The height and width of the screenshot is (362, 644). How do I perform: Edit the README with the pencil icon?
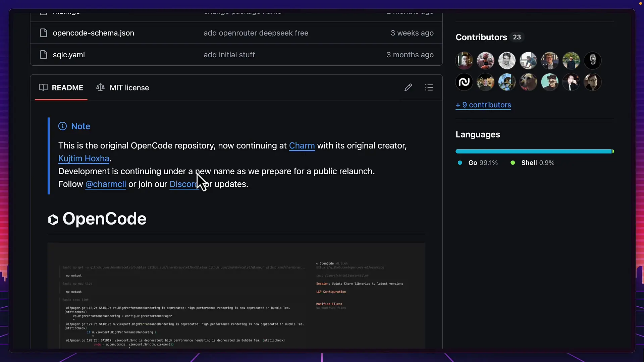(408, 87)
